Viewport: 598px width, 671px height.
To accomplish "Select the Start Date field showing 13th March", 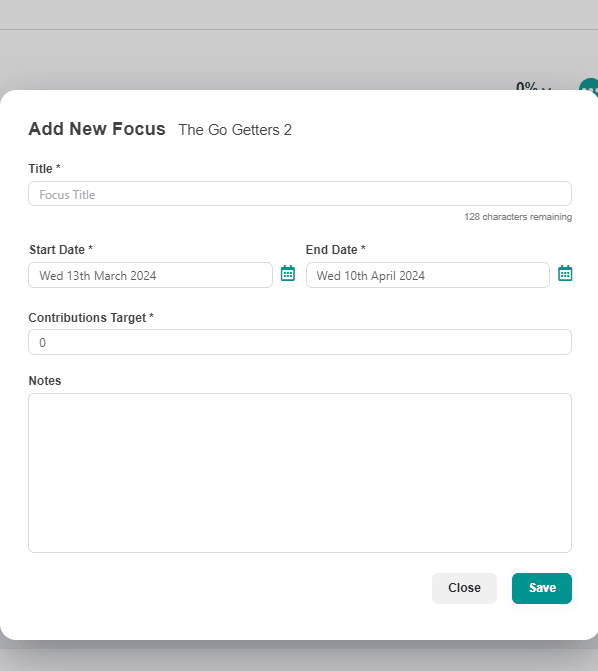I will click(150, 275).
